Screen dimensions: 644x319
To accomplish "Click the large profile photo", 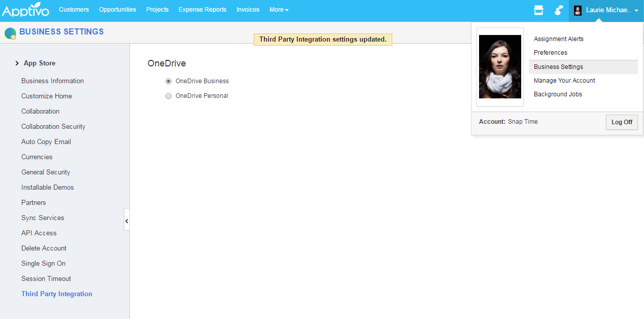I will click(x=500, y=67).
